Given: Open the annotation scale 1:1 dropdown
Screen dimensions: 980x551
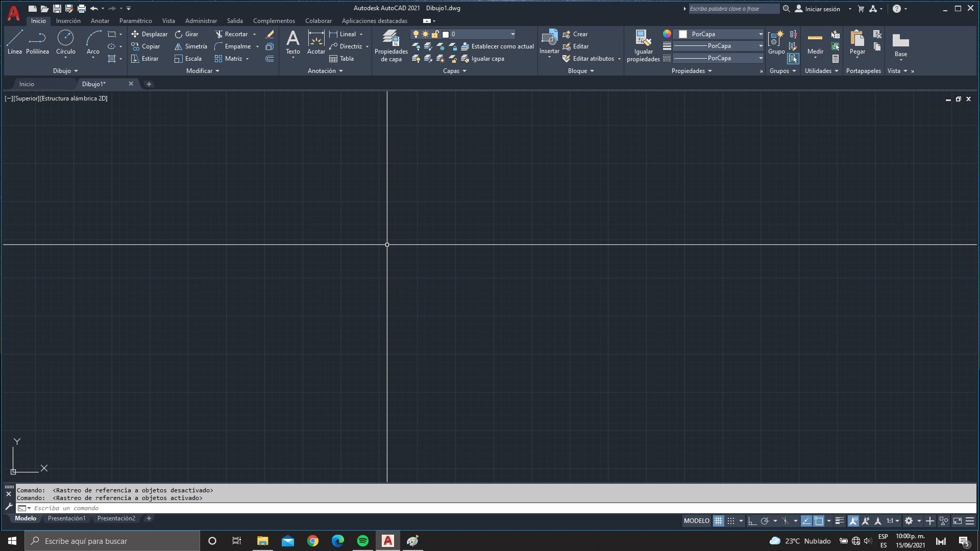Looking at the screenshot, I should (893, 521).
